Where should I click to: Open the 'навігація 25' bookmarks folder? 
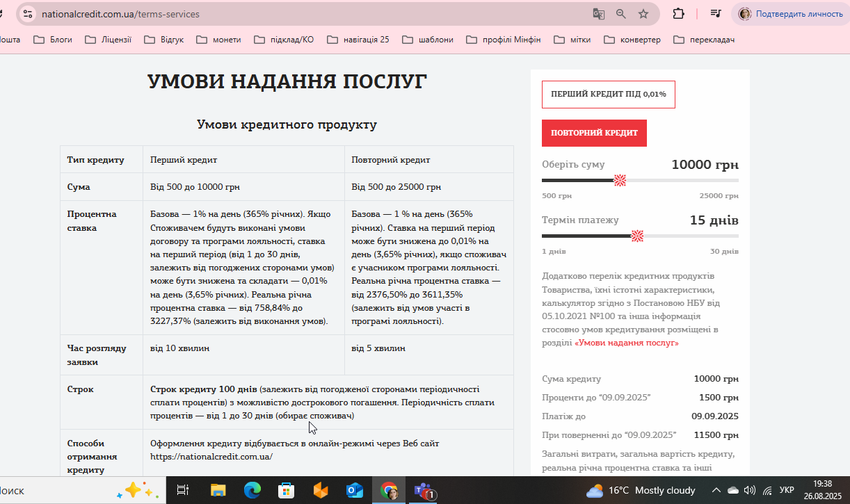pyautogui.click(x=358, y=40)
